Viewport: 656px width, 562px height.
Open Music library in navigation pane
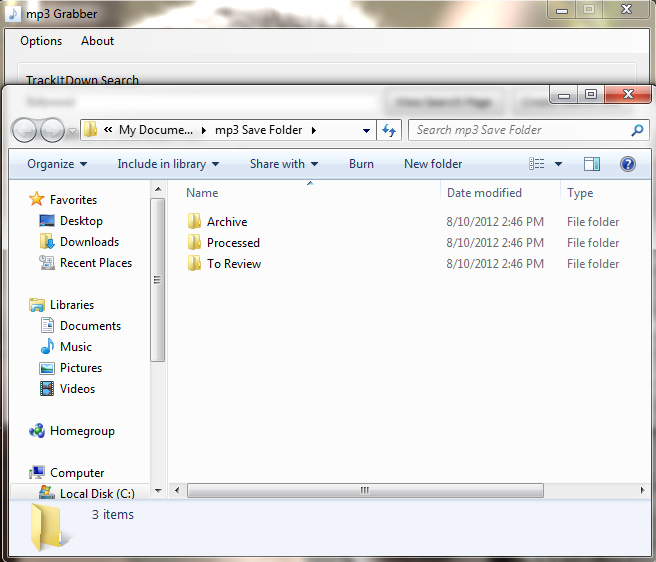[76, 347]
